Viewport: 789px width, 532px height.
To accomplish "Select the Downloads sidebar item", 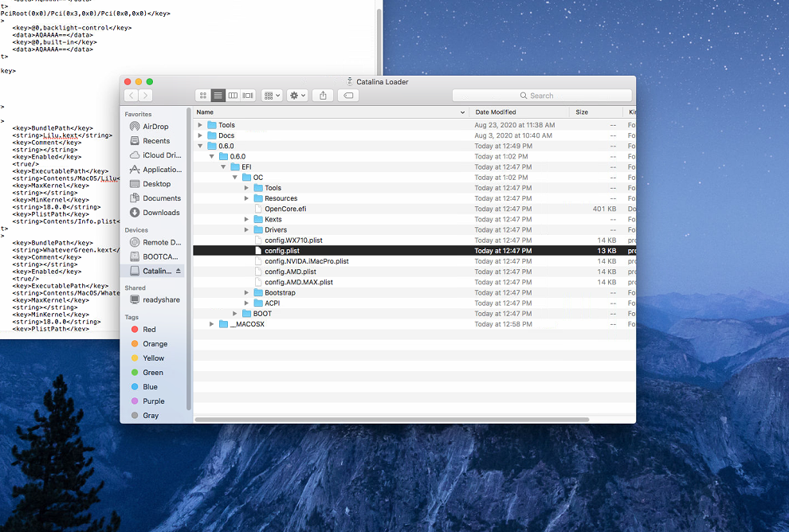I will [x=161, y=213].
